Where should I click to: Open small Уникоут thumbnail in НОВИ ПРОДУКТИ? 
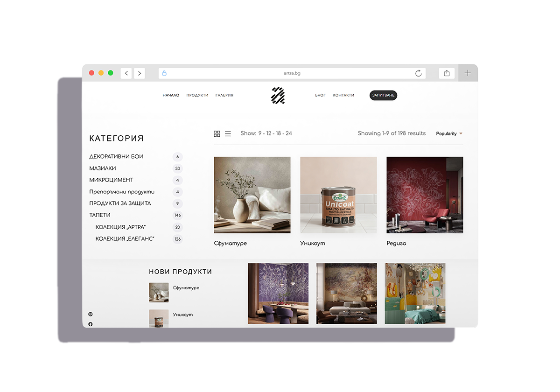[159, 319]
